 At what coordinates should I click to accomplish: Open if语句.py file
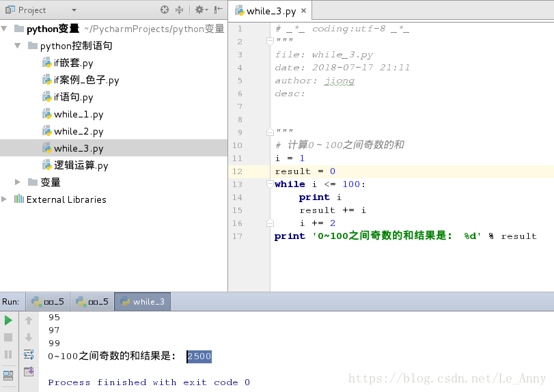(68, 97)
